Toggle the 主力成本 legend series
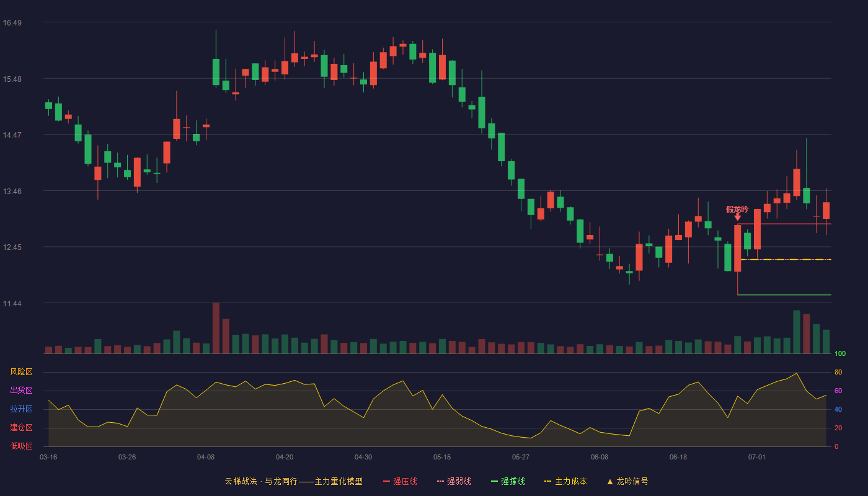 click(x=565, y=481)
